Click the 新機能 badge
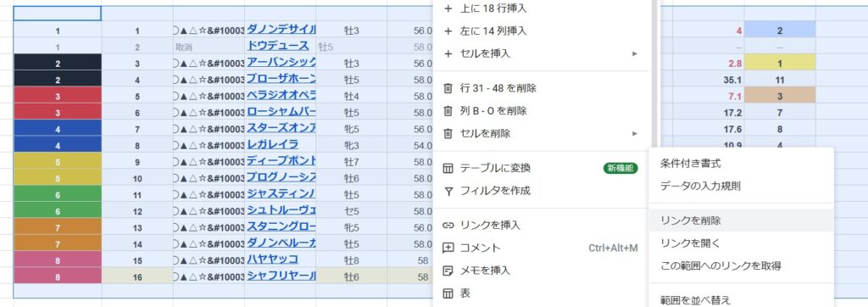The image size is (868, 307). 620,169
